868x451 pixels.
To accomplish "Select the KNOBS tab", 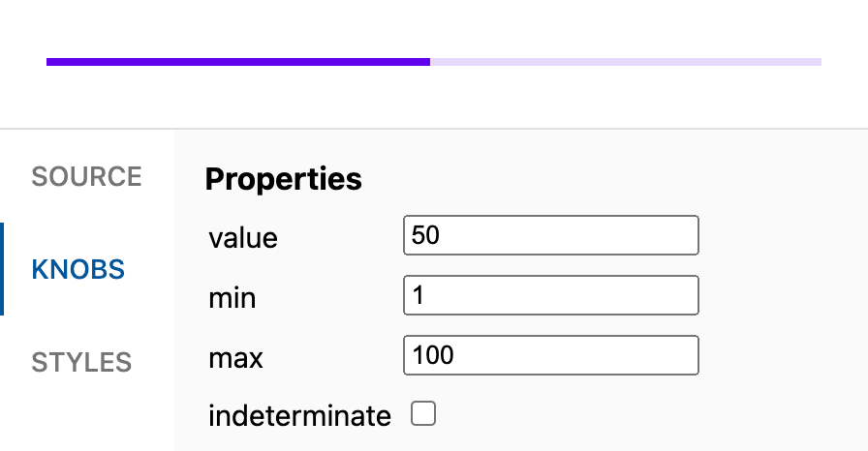I will (x=78, y=269).
